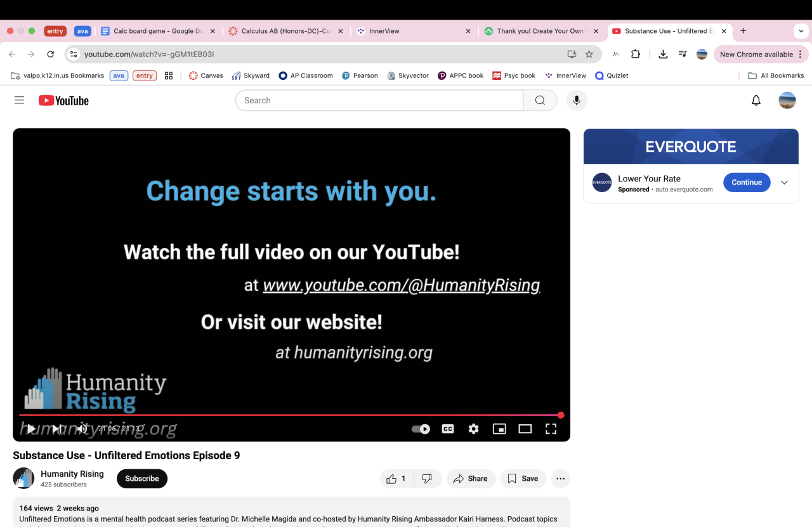Open the Quizlet bookmark
Image resolution: width=812 pixels, height=527 pixels.
coord(612,75)
